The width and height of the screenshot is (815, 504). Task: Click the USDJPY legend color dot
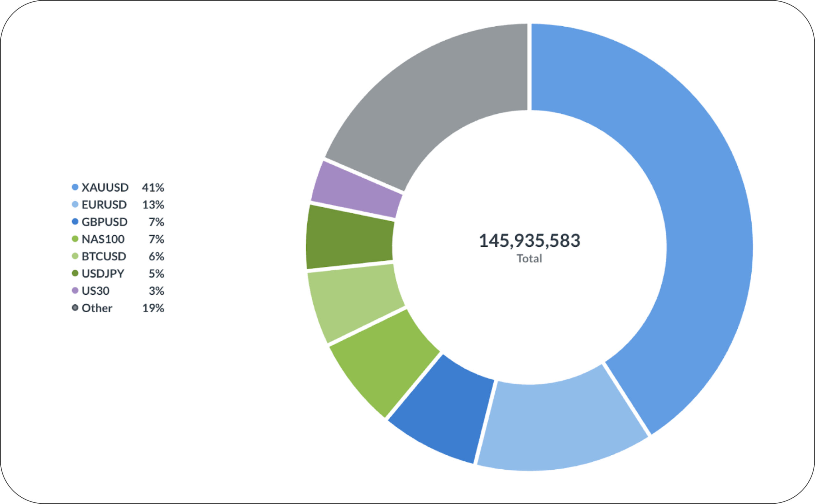[x=75, y=273]
